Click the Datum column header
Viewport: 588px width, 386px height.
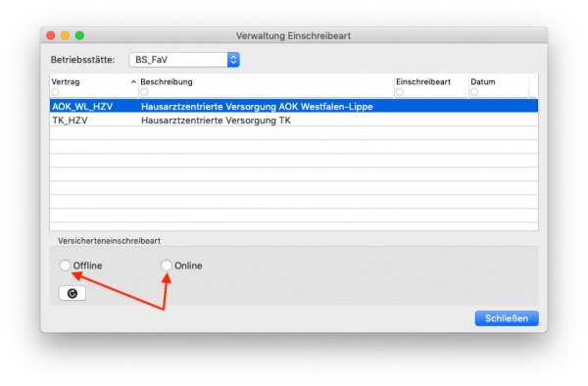tap(483, 81)
